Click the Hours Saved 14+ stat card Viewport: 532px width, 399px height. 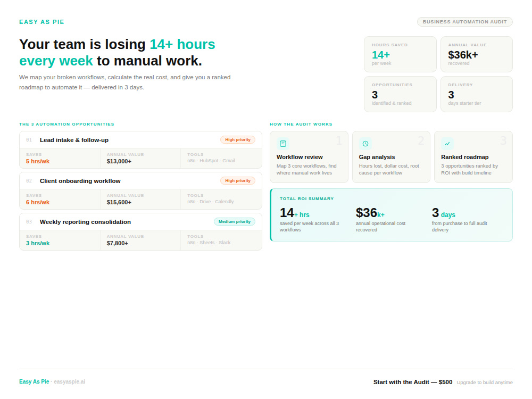click(400, 54)
